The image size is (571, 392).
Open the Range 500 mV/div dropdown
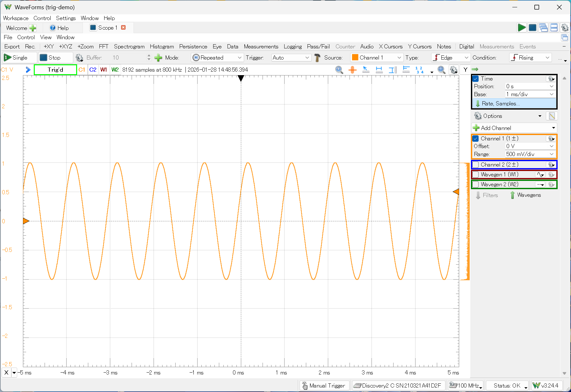(x=530, y=154)
